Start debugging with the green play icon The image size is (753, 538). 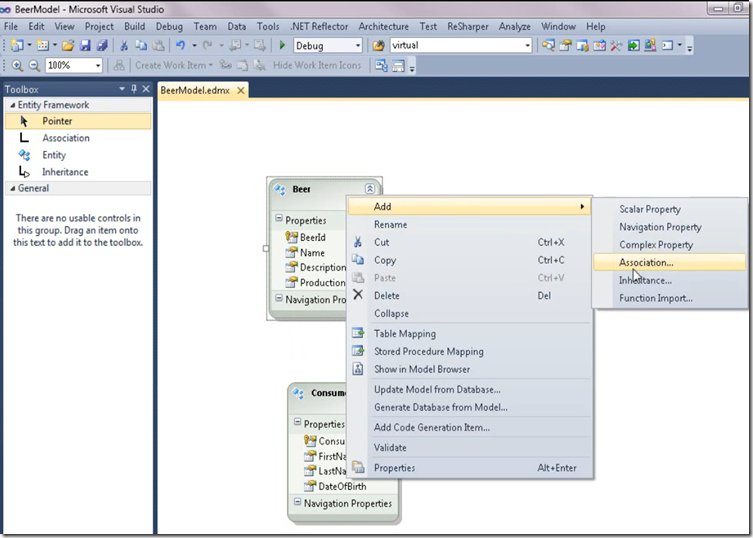click(x=282, y=45)
